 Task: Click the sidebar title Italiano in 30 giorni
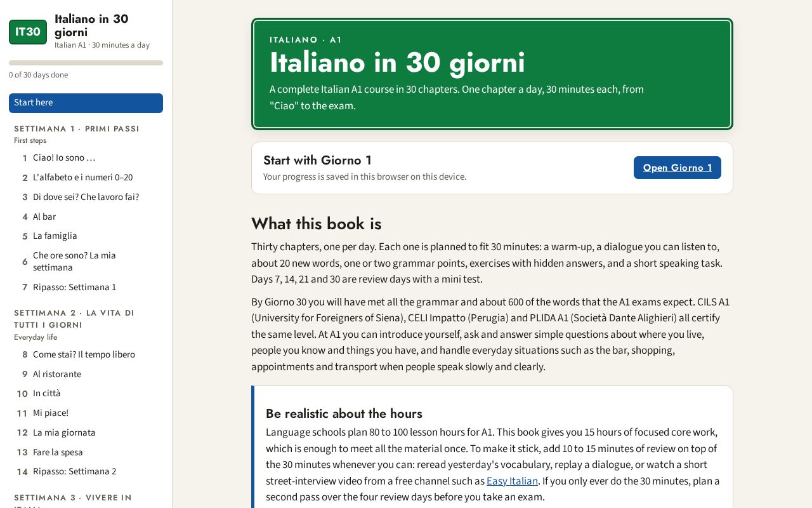(x=91, y=25)
